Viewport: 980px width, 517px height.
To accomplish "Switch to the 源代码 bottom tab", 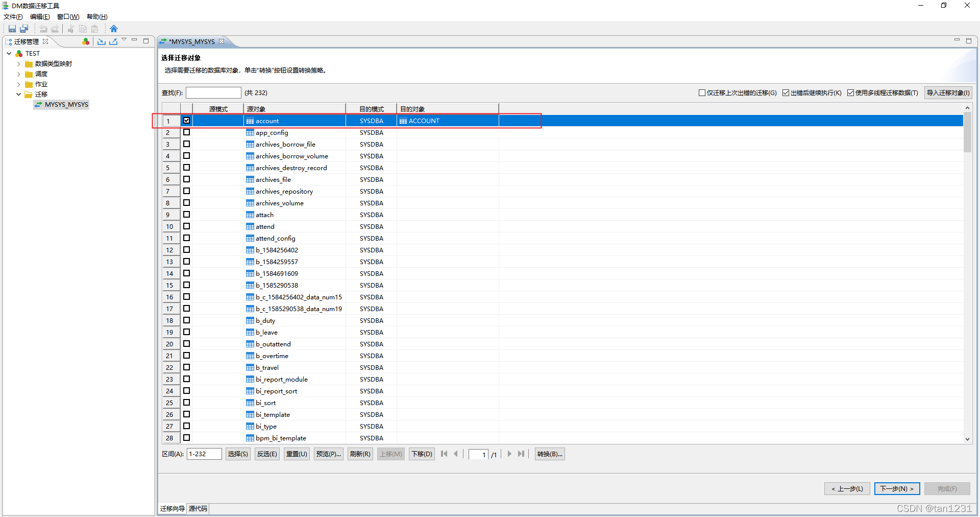I will point(198,509).
